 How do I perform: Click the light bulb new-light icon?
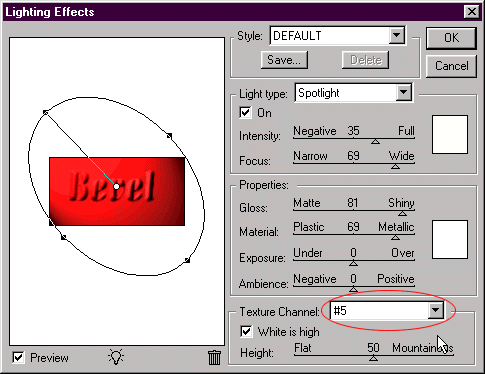[x=116, y=357]
